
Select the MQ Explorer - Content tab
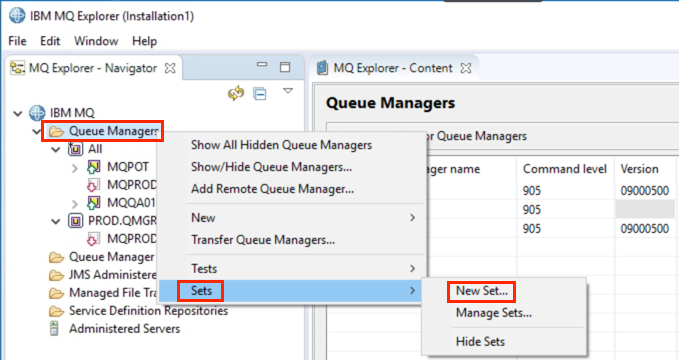pyautogui.click(x=393, y=68)
